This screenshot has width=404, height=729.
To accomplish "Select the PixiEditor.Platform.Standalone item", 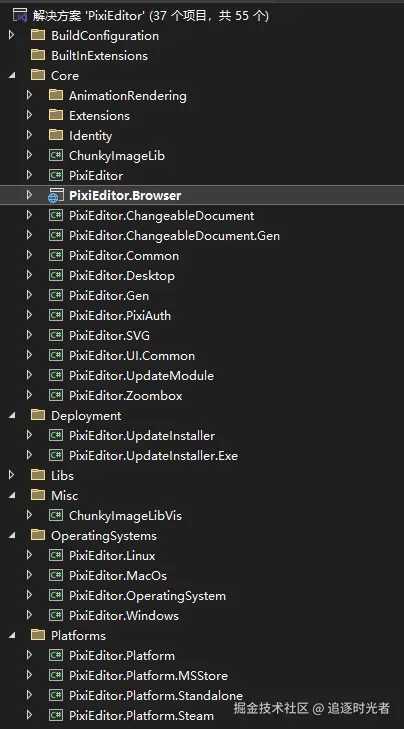I will click(x=156, y=696).
